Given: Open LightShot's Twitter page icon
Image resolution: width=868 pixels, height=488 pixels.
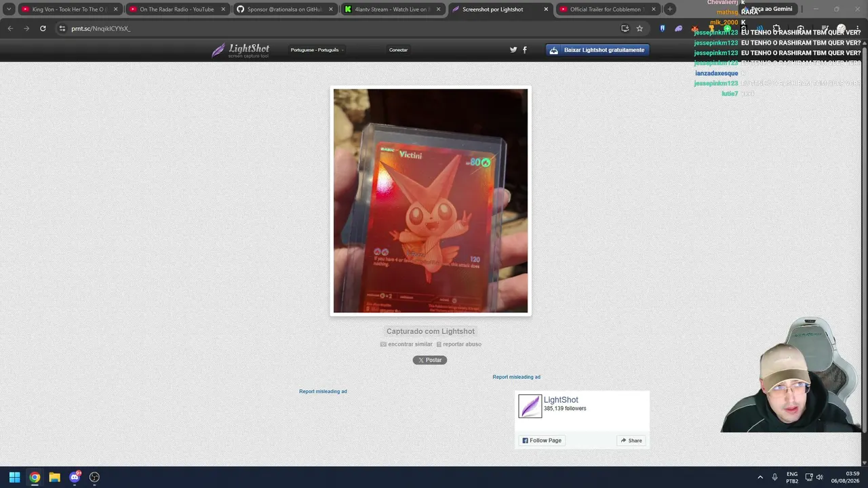Looking at the screenshot, I should [513, 49].
